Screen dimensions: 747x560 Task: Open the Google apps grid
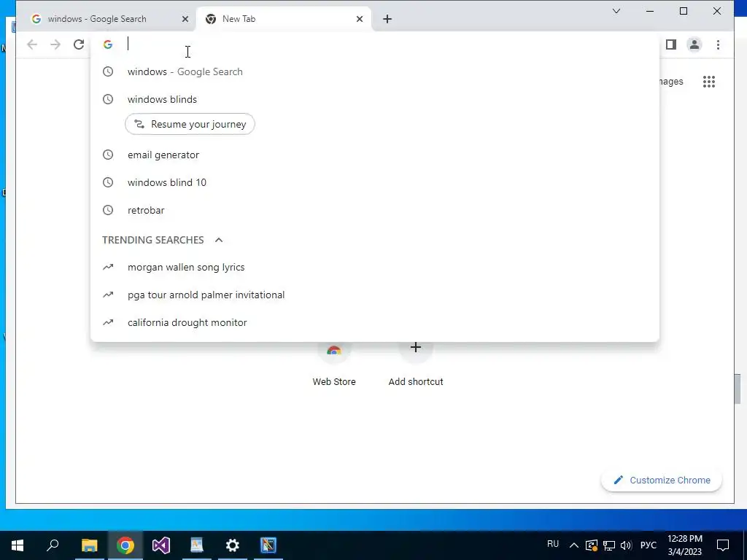coord(709,82)
